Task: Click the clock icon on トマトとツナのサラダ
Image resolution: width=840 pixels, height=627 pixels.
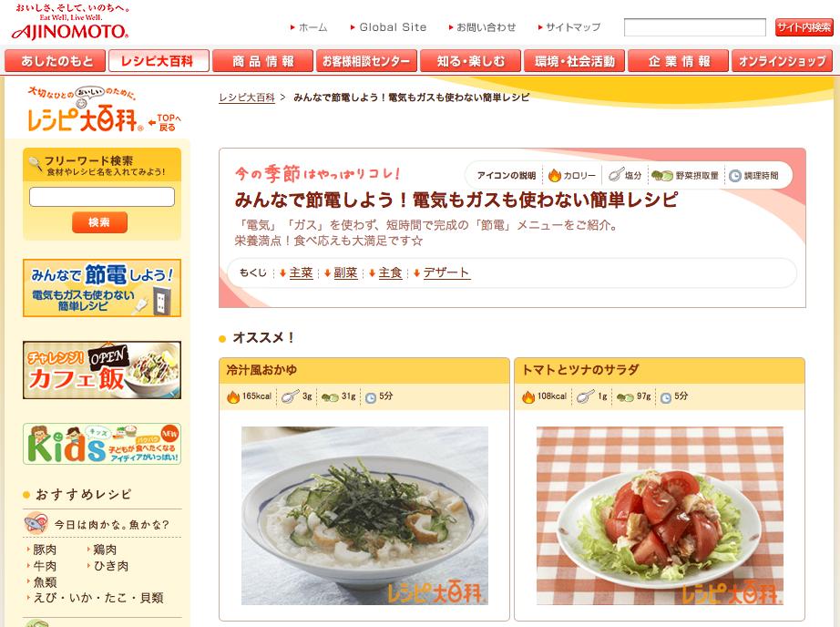Action: 665,397
